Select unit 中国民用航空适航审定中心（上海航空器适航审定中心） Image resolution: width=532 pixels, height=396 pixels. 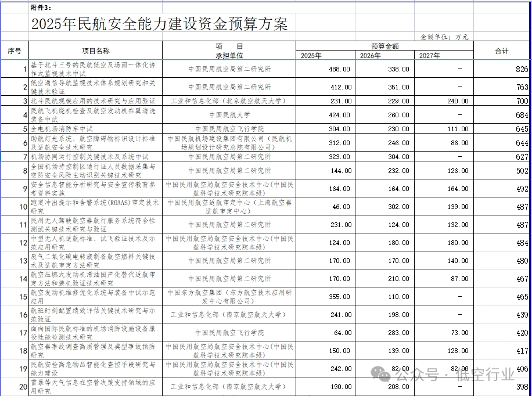229,206
